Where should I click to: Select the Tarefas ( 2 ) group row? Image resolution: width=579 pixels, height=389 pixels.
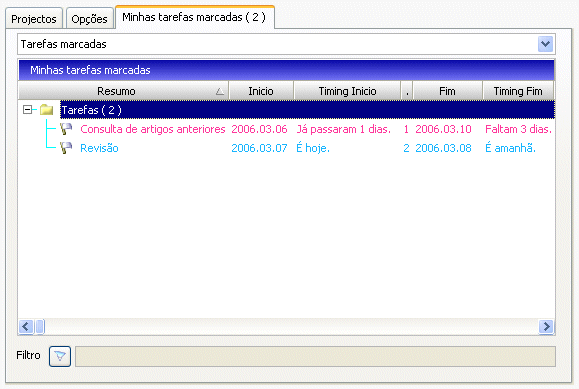pyautogui.click(x=307, y=110)
